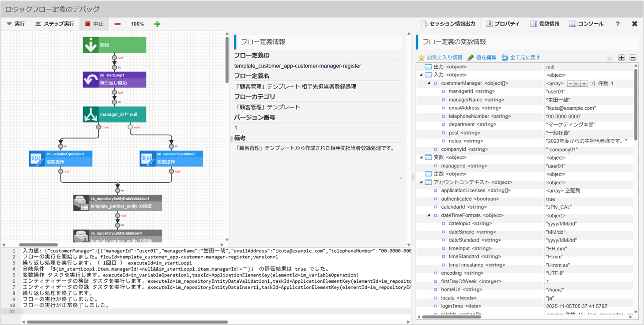Toggle the gray favorite star filter

coord(609,58)
